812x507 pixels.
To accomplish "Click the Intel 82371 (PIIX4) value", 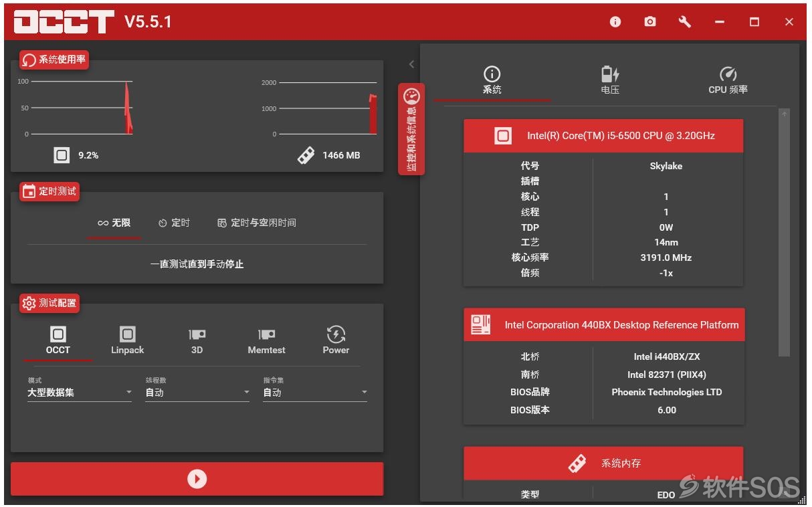I will coord(667,375).
